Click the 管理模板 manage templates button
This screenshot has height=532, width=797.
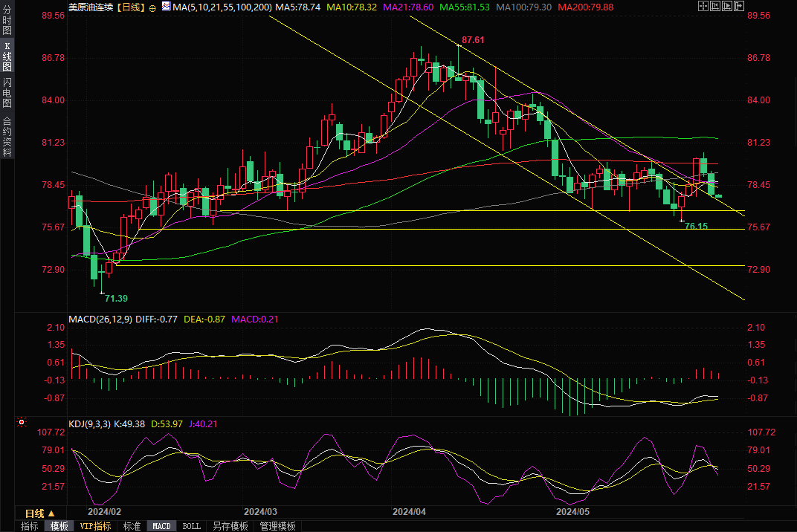(277, 526)
